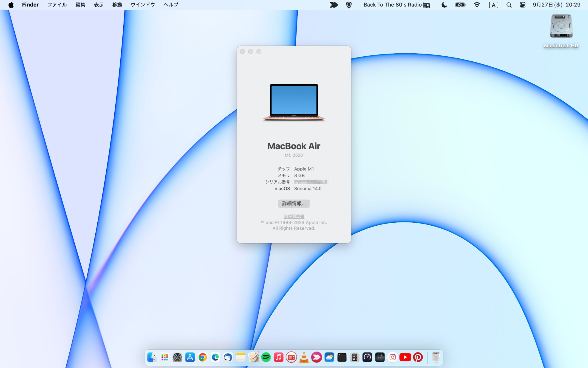The width and height of the screenshot is (588, 368).
Task: Open the Notes app in the Dock
Action: [x=240, y=357]
